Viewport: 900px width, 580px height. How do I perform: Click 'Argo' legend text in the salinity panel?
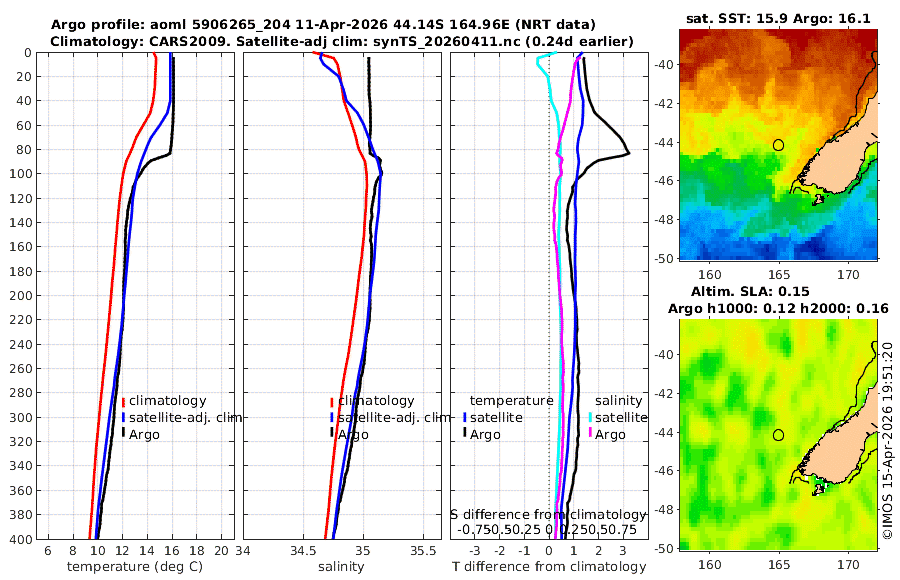353,435
